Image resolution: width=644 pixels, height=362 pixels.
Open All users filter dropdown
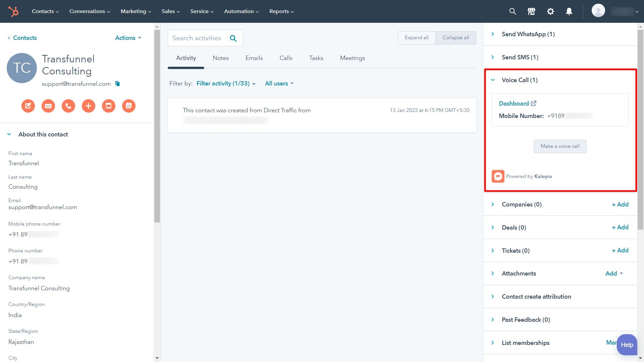(x=279, y=83)
